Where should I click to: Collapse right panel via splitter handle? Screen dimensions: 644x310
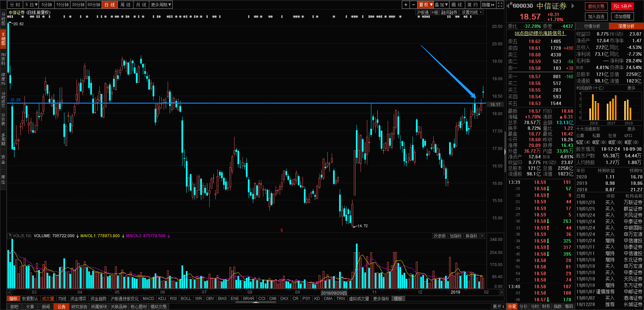(x=505, y=152)
